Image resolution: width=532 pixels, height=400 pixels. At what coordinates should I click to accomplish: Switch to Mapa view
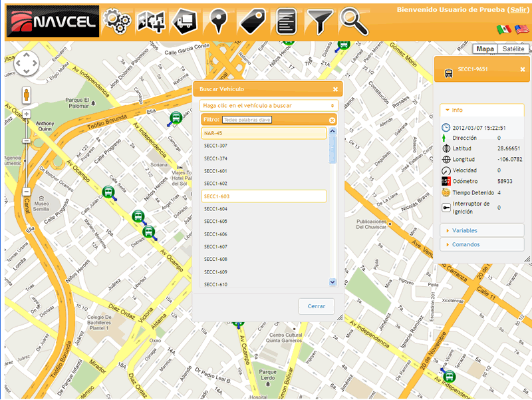(x=485, y=49)
